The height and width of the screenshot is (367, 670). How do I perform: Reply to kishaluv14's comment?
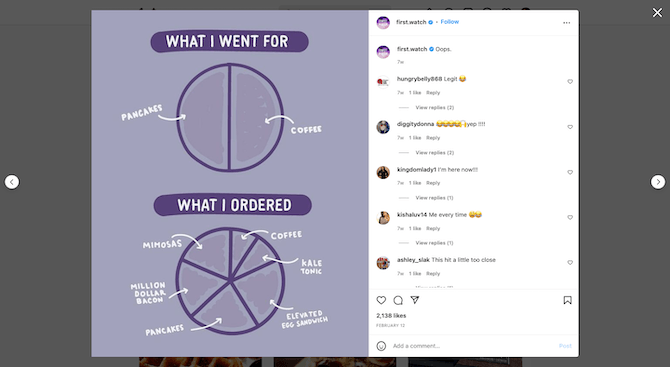click(x=433, y=229)
